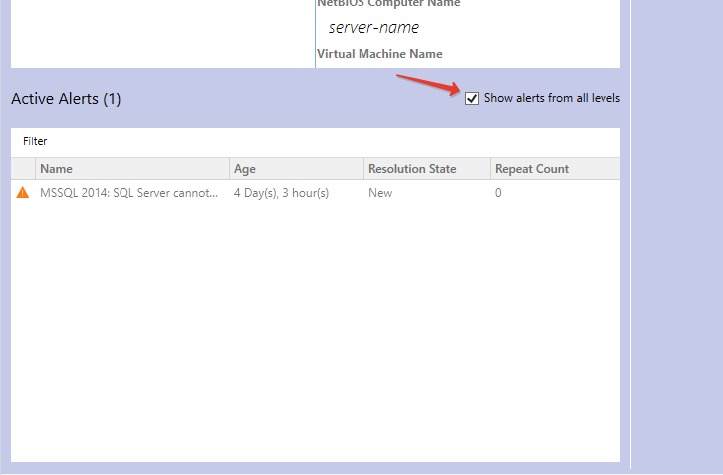Uncheck Show alerts from all levels checkbox
The height and width of the screenshot is (475, 723).
tap(472, 98)
